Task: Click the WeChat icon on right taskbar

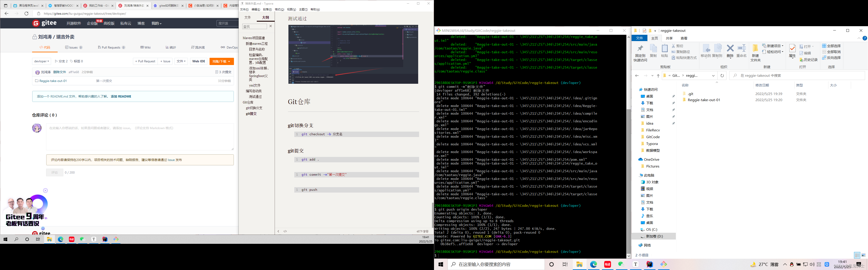Action: click(x=621, y=264)
